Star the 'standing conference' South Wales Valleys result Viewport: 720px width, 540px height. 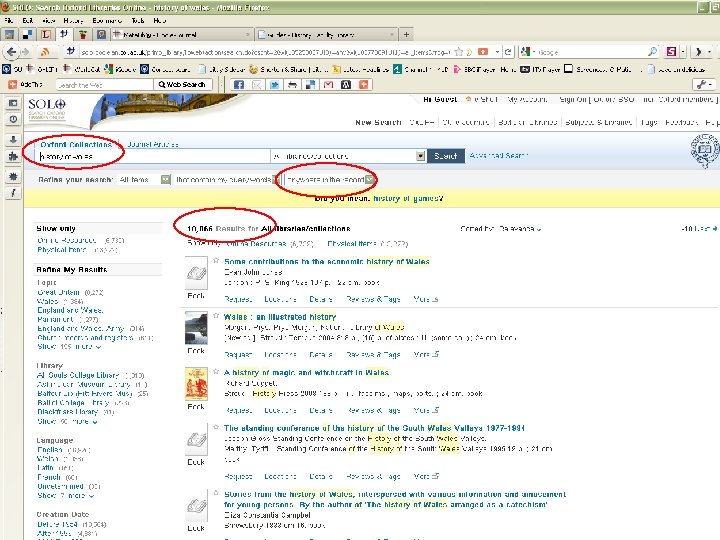pos(216,427)
